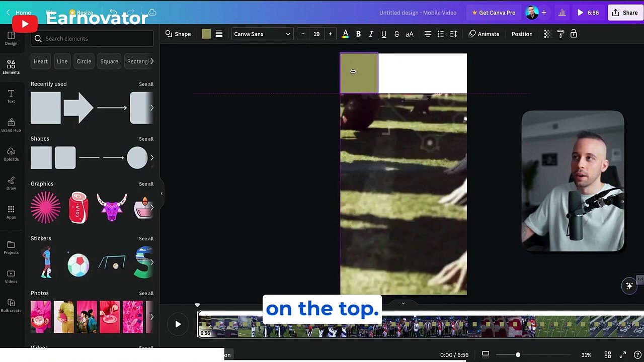
Task: Open text color picker
Action: click(346, 34)
